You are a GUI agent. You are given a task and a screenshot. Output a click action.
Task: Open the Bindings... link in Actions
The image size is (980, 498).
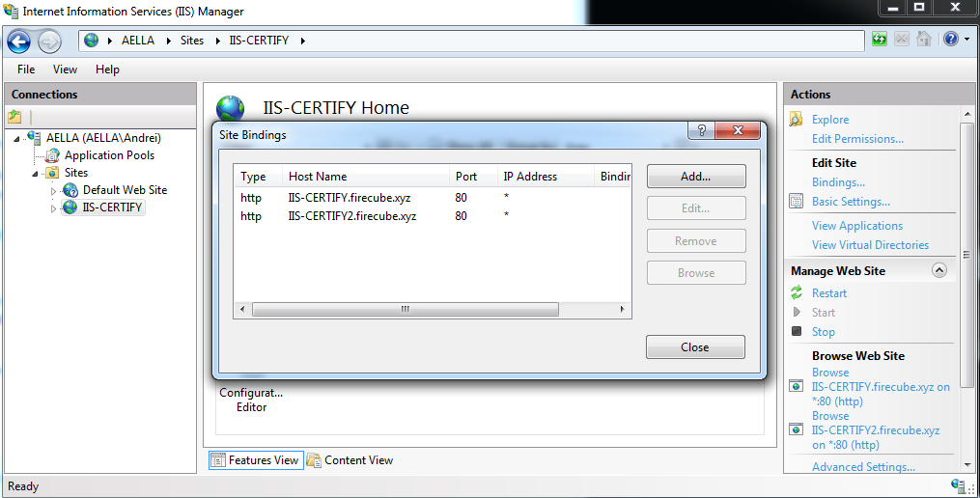tap(838, 182)
